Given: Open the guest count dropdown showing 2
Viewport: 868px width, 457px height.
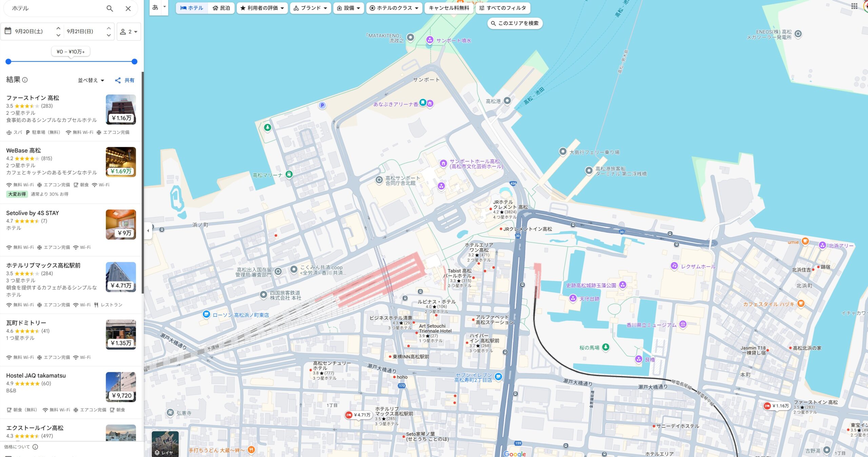Looking at the screenshot, I should point(129,32).
